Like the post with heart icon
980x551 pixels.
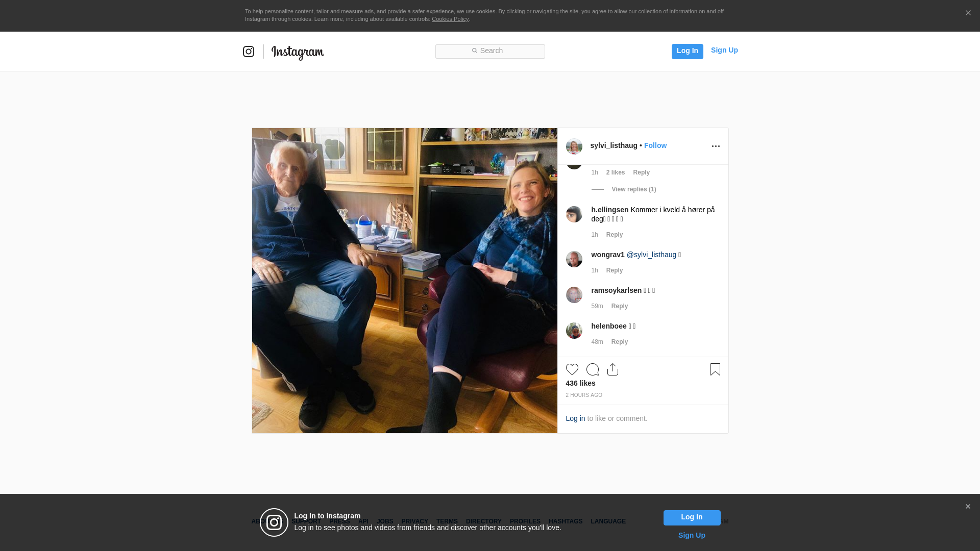(572, 369)
